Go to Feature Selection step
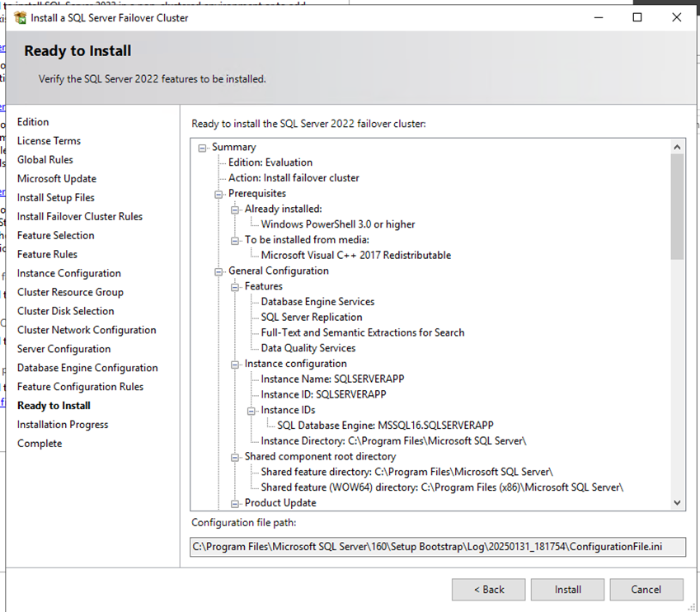 point(56,235)
